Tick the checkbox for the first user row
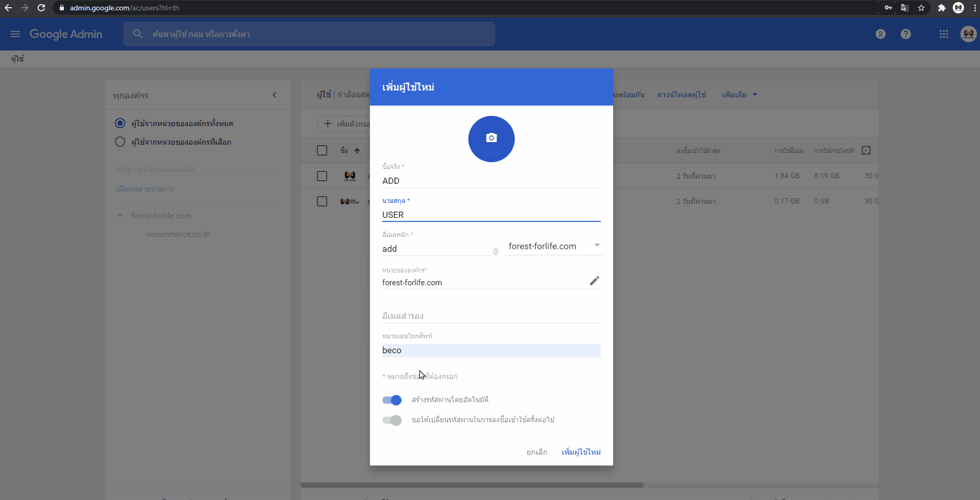The width and height of the screenshot is (980, 500). pos(322,176)
